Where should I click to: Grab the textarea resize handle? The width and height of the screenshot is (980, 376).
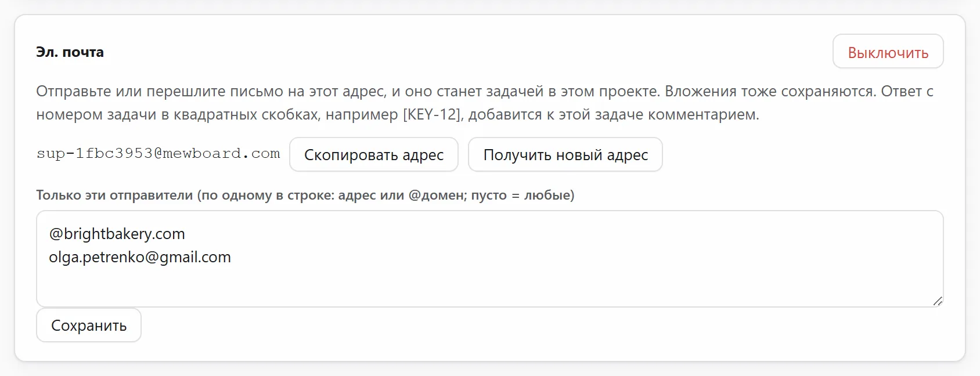(938, 301)
